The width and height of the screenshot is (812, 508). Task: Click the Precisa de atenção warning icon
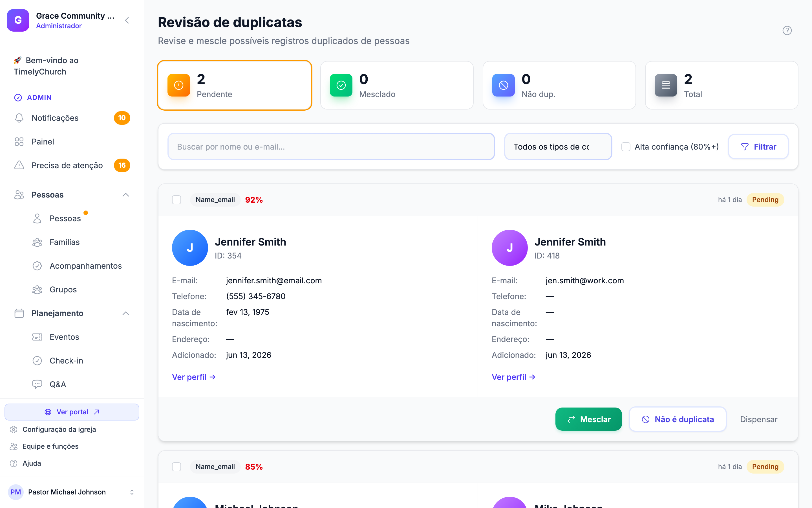point(19,165)
